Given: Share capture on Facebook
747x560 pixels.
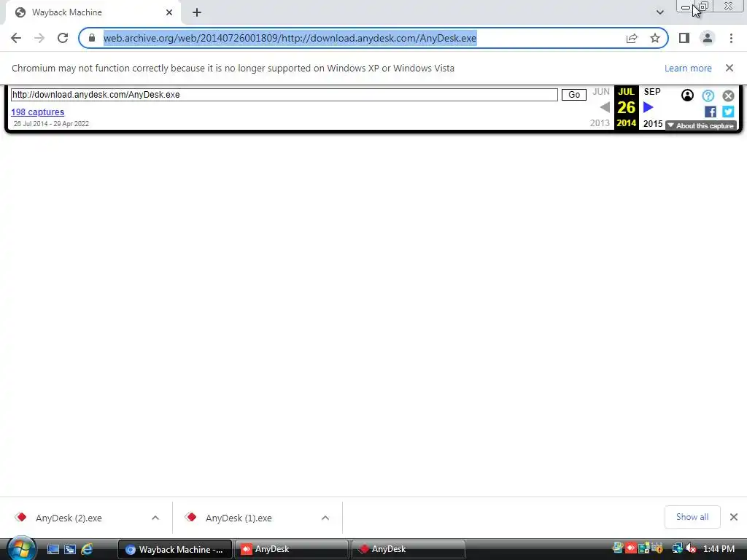Looking at the screenshot, I should click(x=710, y=112).
